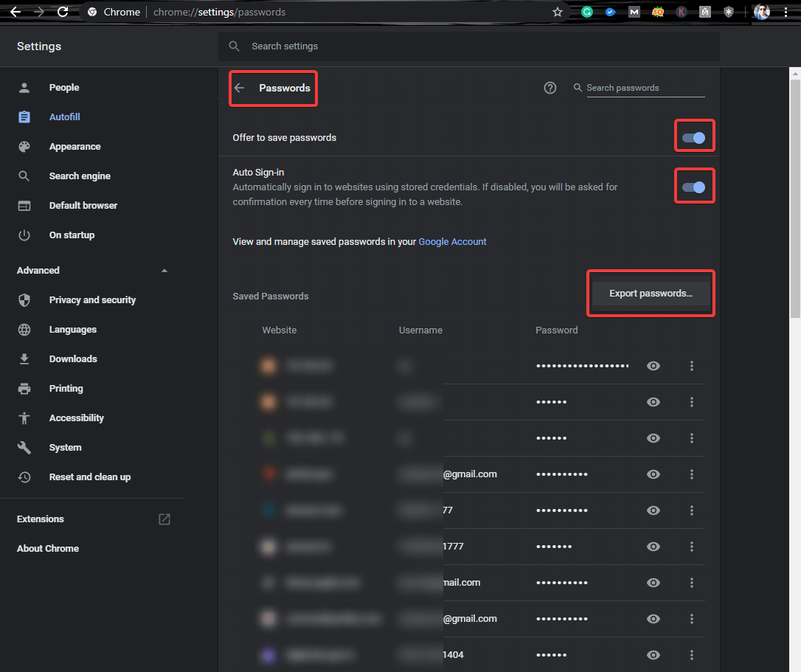The width and height of the screenshot is (801, 672).
Task: Turn off Auto Sign-in
Action: tap(694, 185)
